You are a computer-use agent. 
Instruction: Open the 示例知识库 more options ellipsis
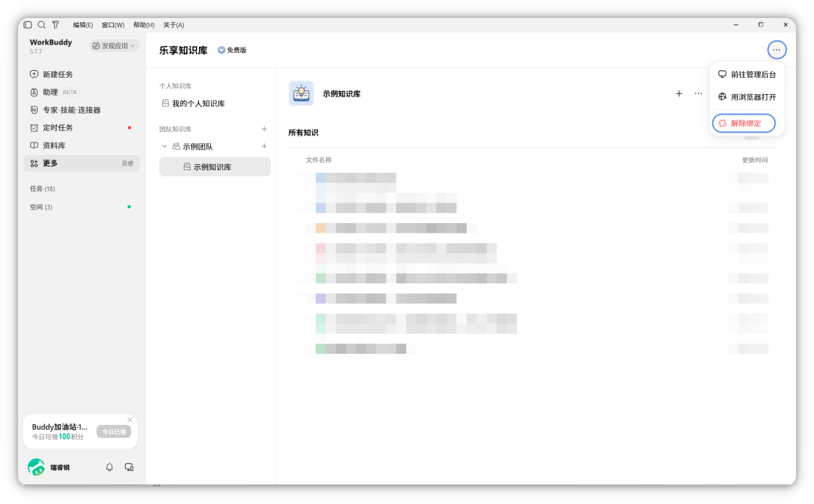click(698, 93)
